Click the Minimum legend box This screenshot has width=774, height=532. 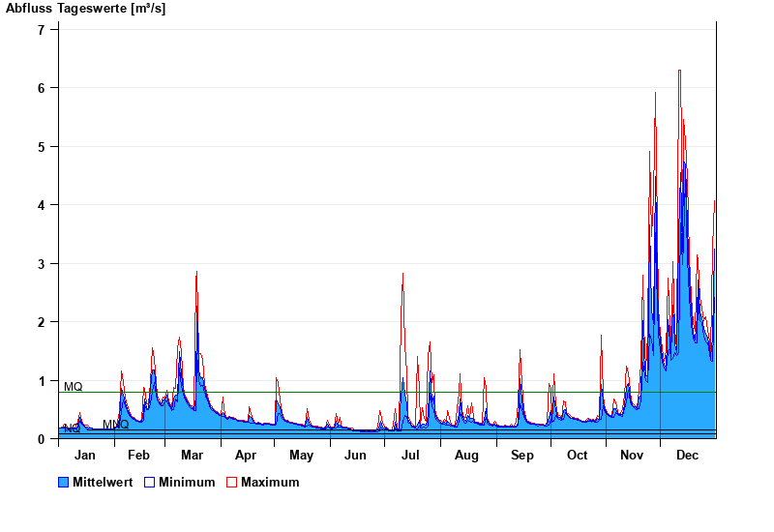coord(150,483)
